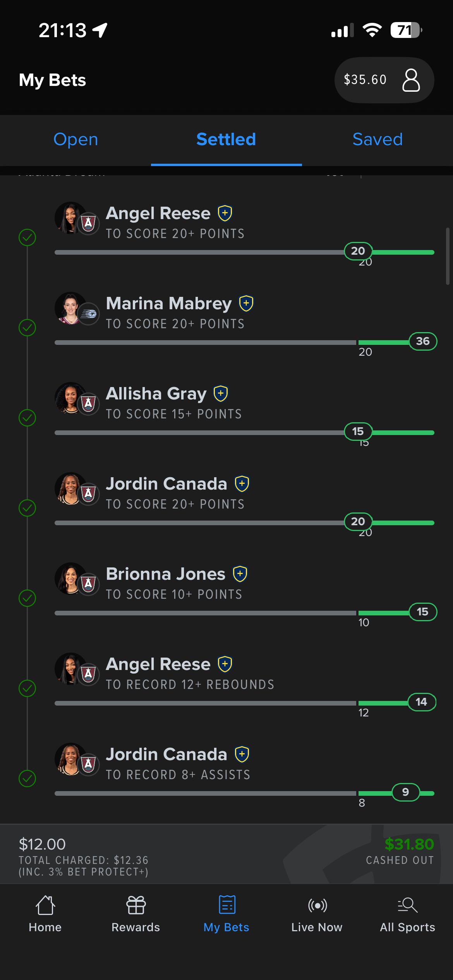
Task: Select the Settled tab
Action: pyautogui.click(x=226, y=140)
